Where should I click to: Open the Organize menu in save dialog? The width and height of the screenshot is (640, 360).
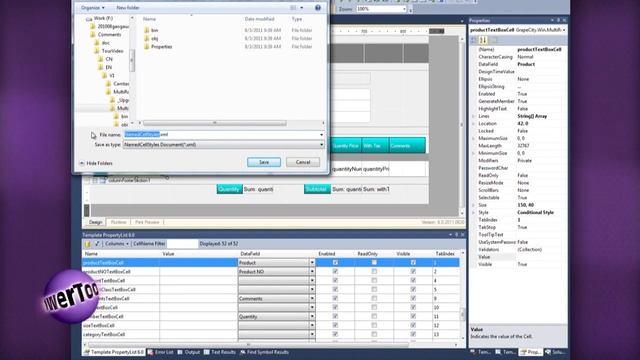pyautogui.click(x=92, y=8)
